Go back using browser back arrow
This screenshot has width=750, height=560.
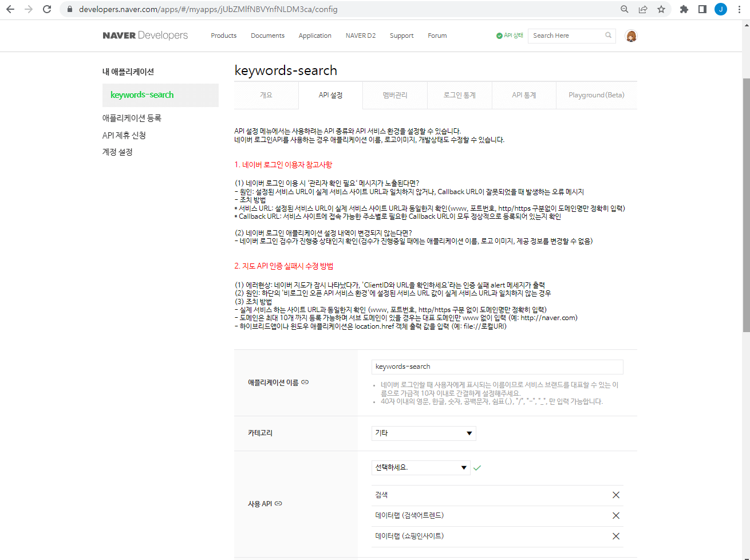coord(10,9)
